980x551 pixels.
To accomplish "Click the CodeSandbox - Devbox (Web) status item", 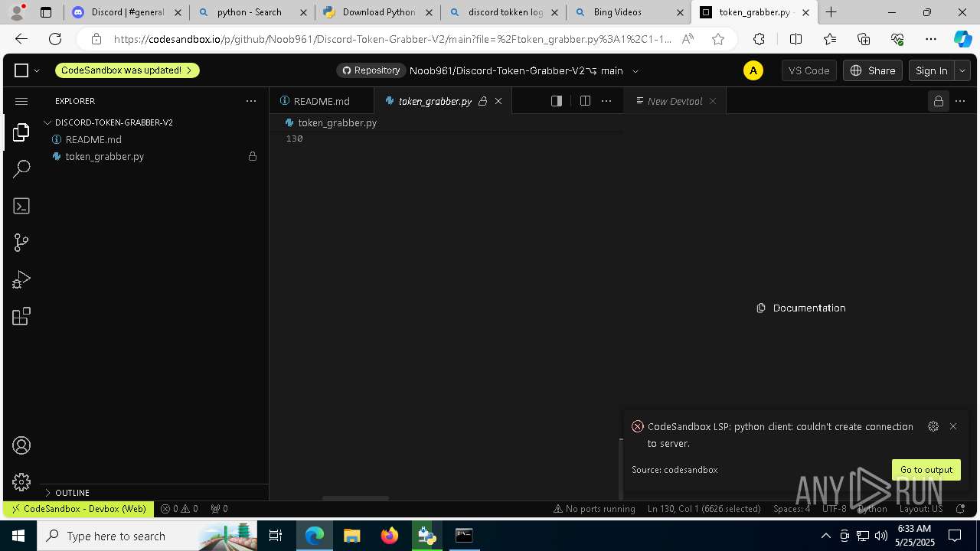I will coord(79,509).
